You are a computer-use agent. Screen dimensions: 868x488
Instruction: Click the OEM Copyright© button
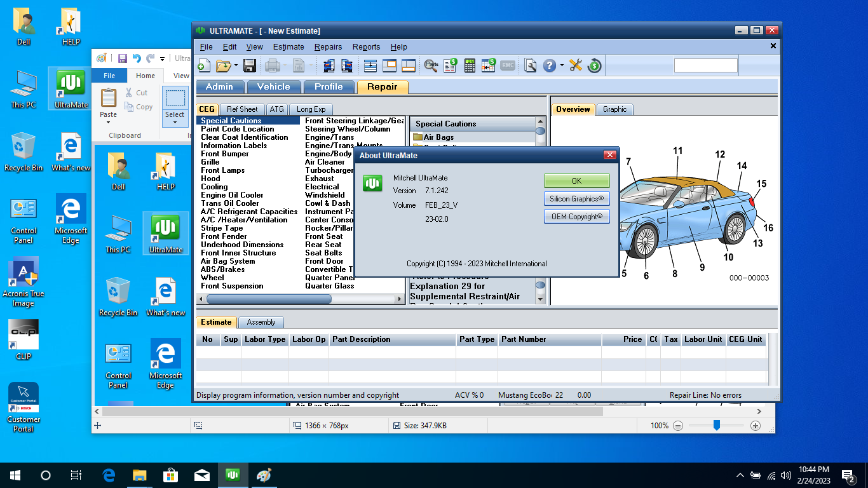point(576,216)
